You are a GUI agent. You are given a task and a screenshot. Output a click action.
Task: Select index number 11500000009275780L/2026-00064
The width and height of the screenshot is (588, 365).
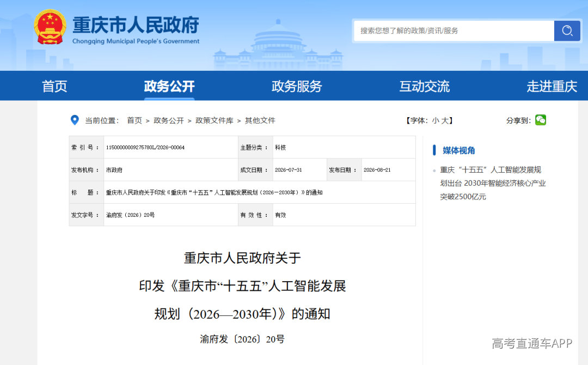point(145,148)
